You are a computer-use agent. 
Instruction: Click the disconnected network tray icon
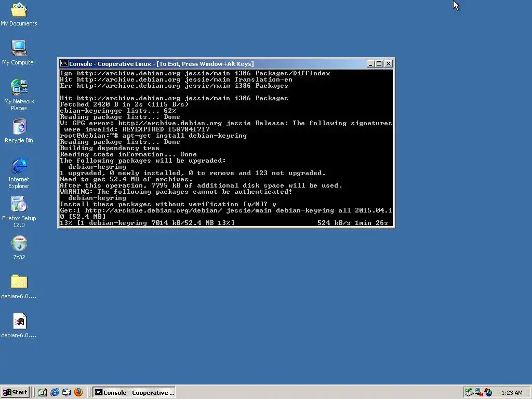point(478,393)
